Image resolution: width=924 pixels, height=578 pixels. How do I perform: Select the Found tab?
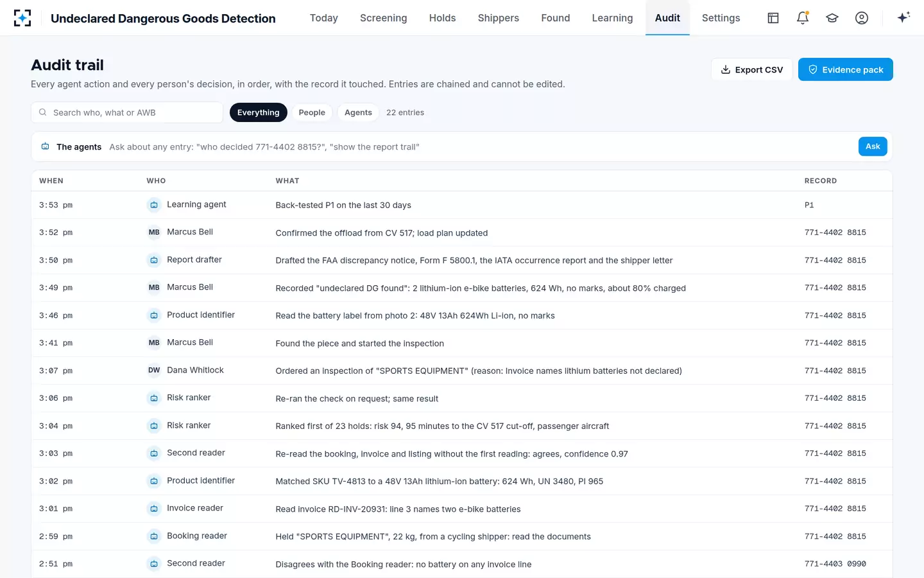(x=555, y=18)
